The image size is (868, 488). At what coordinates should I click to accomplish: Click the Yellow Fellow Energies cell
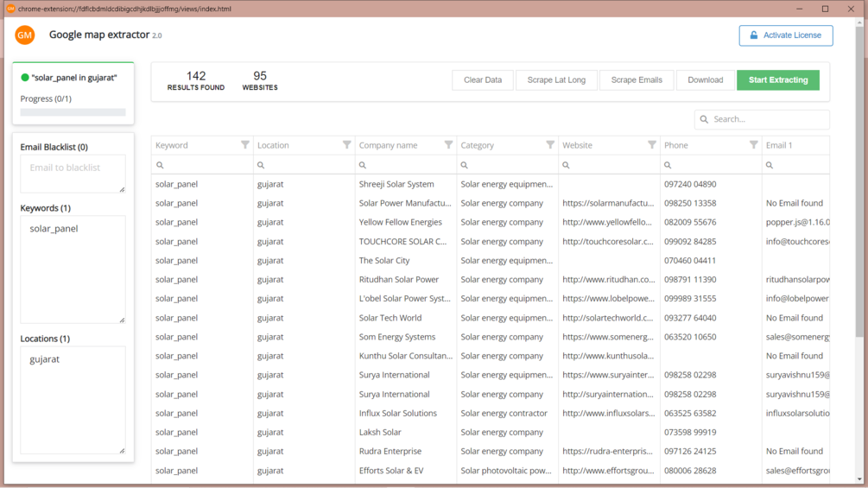406,223
